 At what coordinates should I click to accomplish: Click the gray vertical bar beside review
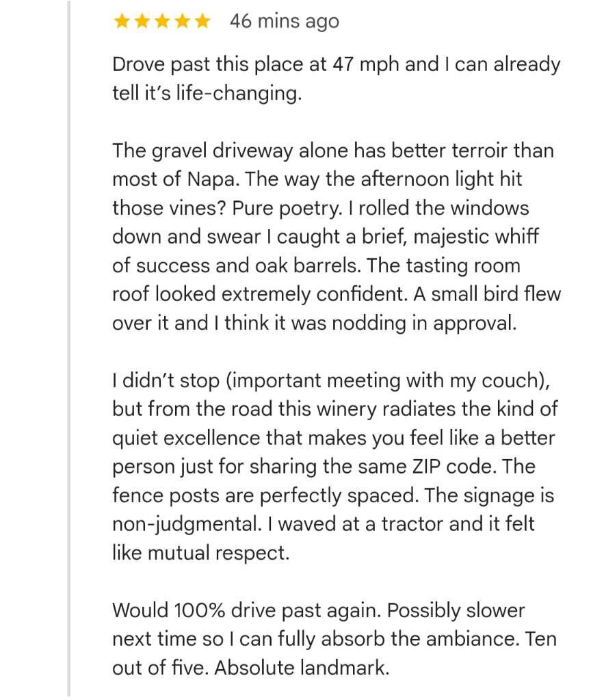coord(68,348)
